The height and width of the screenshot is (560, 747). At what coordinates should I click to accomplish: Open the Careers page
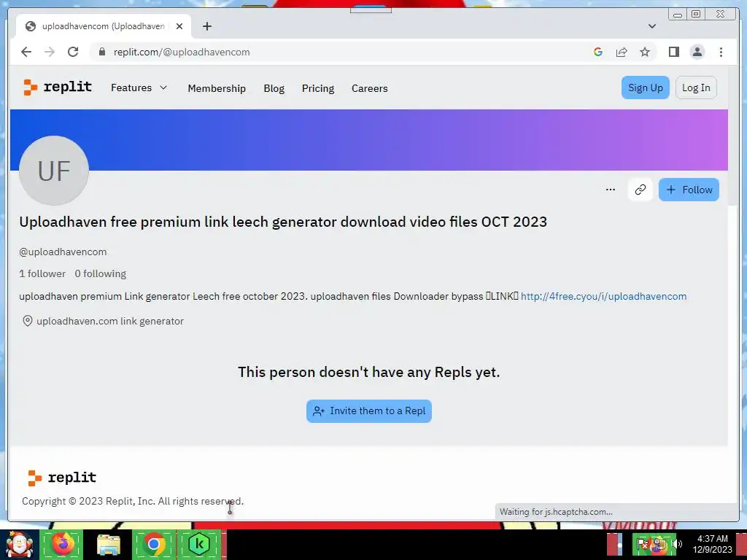(370, 88)
